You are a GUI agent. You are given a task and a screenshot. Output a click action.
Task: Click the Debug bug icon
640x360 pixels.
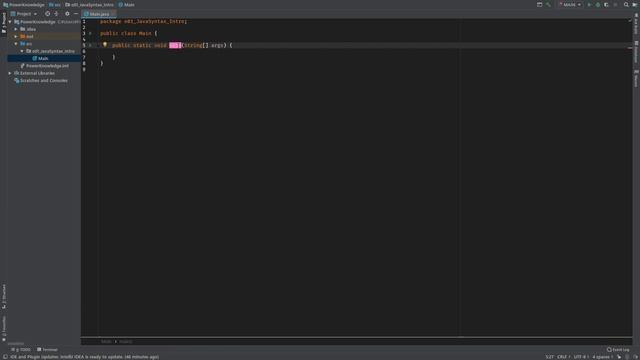pos(598,4)
